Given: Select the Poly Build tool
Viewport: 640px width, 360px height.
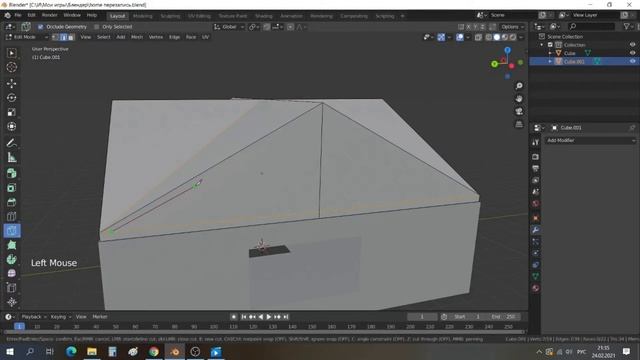Looking at the screenshot, I should pos(11,245).
